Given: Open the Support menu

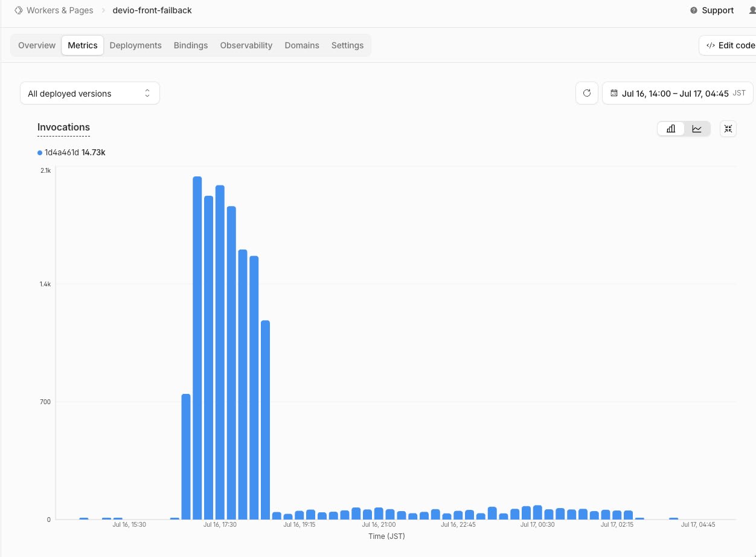Looking at the screenshot, I should (712, 10).
